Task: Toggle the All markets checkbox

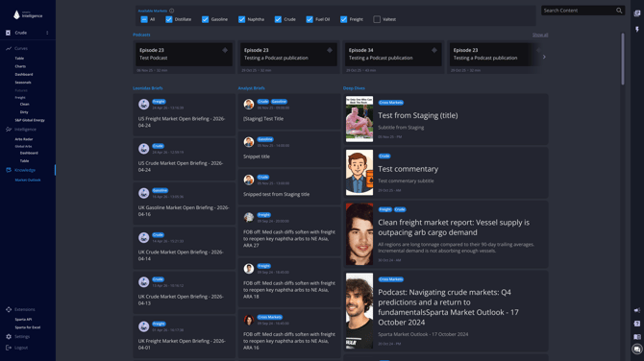Action: pyautogui.click(x=144, y=19)
